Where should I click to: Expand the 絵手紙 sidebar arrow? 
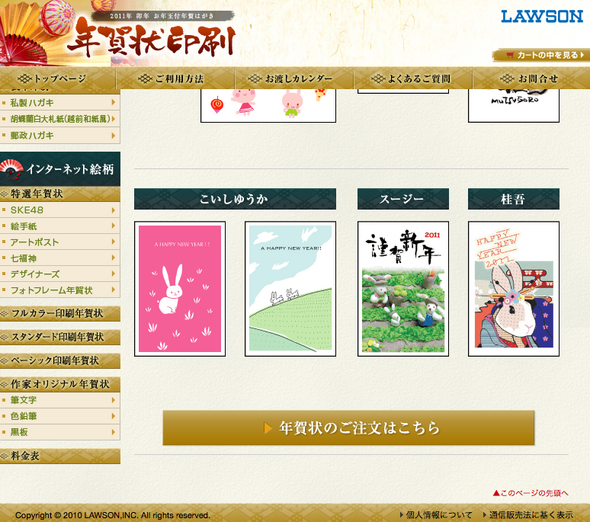tap(113, 226)
